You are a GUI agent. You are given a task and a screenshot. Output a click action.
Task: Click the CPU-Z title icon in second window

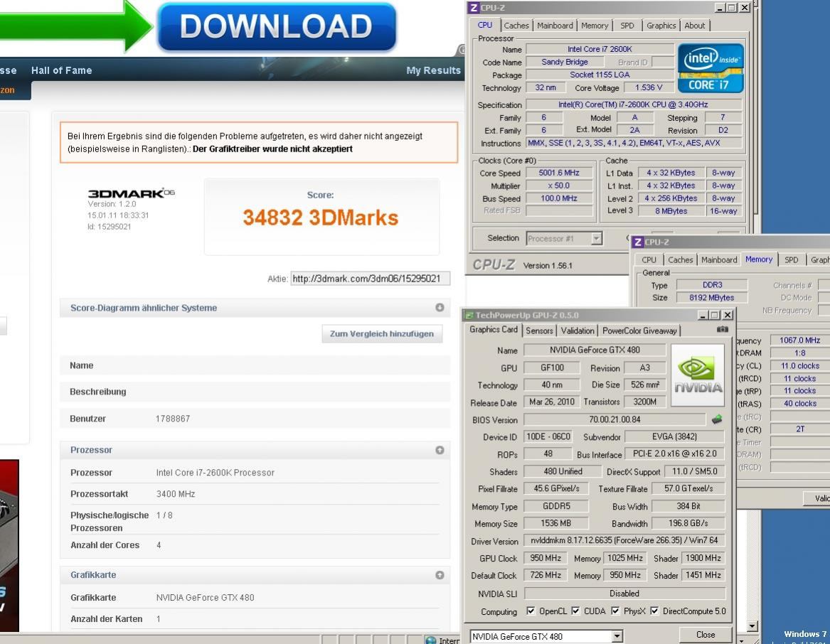tap(638, 242)
